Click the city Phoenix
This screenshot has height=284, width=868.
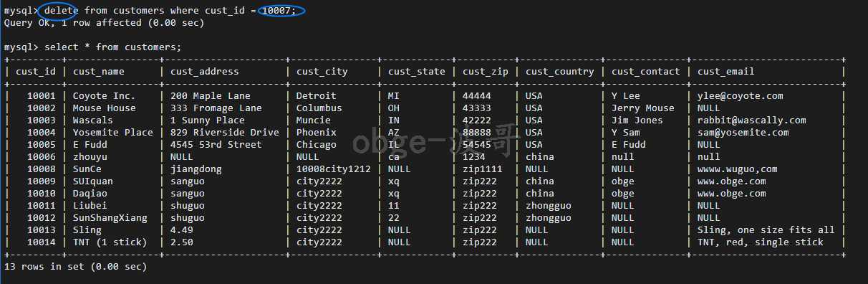pos(317,133)
